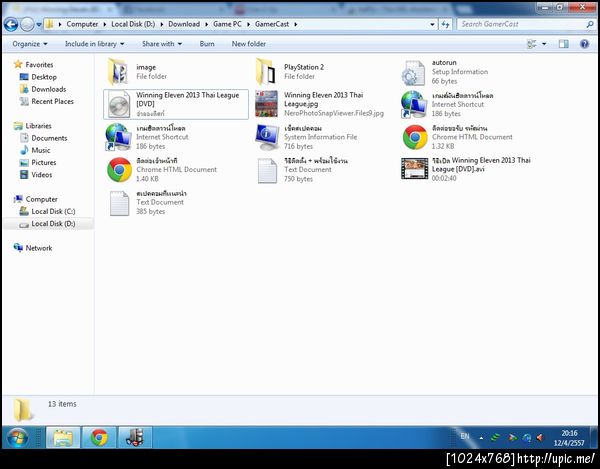
Task: Click Local Disk (D:) in the breadcrumb
Action: (x=133, y=24)
